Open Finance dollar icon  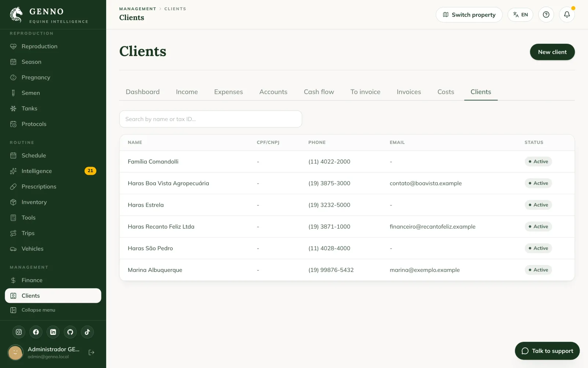pos(13,280)
